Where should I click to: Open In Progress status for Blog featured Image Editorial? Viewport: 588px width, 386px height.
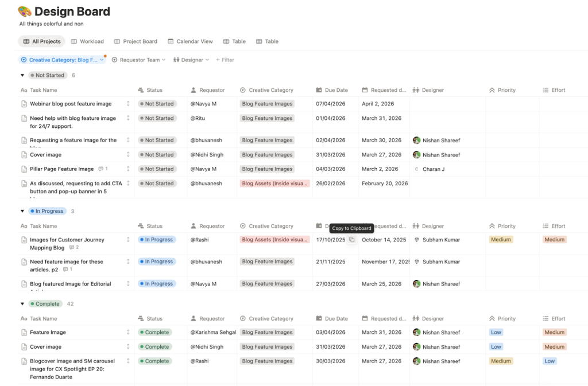click(156, 284)
